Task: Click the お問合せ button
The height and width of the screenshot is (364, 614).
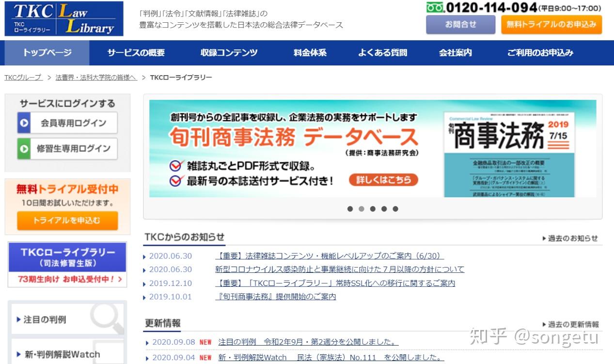Action: pos(460,24)
